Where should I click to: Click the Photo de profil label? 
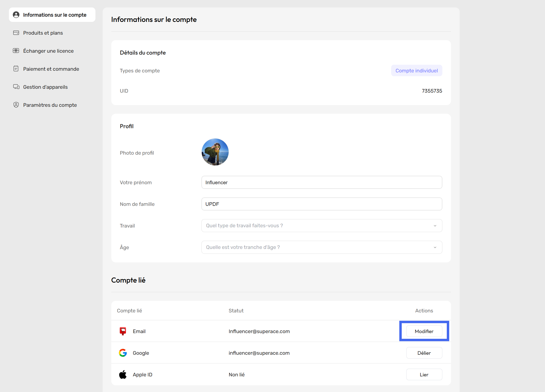pyautogui.click(x=137, y=153)
